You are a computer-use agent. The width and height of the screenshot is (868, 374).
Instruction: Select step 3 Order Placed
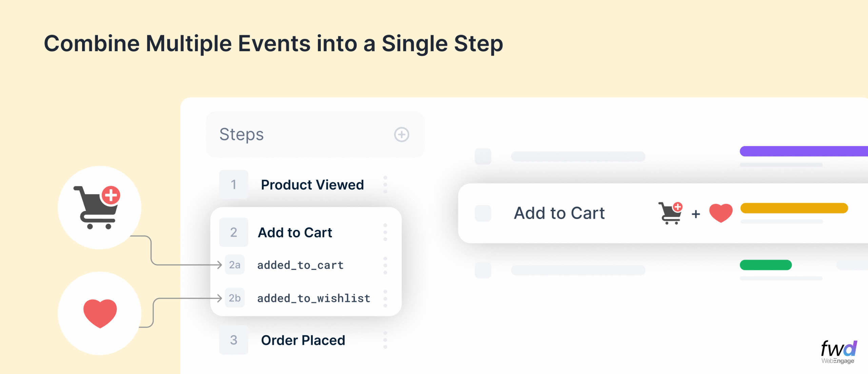click(303, 340)
